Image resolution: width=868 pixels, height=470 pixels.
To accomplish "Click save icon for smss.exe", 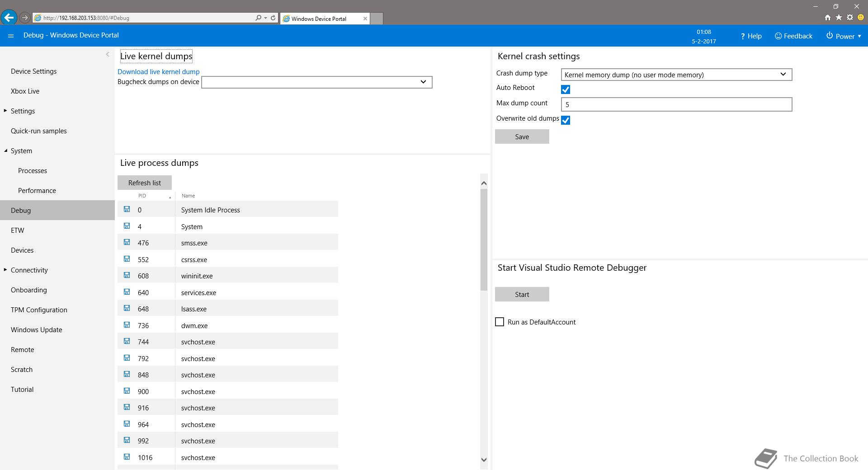I will [x=127, y=242].
